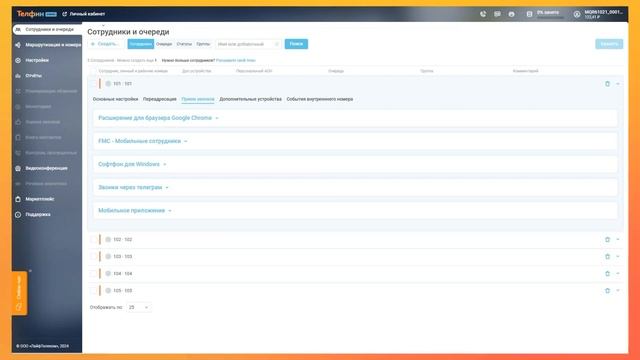
Task: Tick the checkbox for employee 104
Action: click(x=93, y=273)
